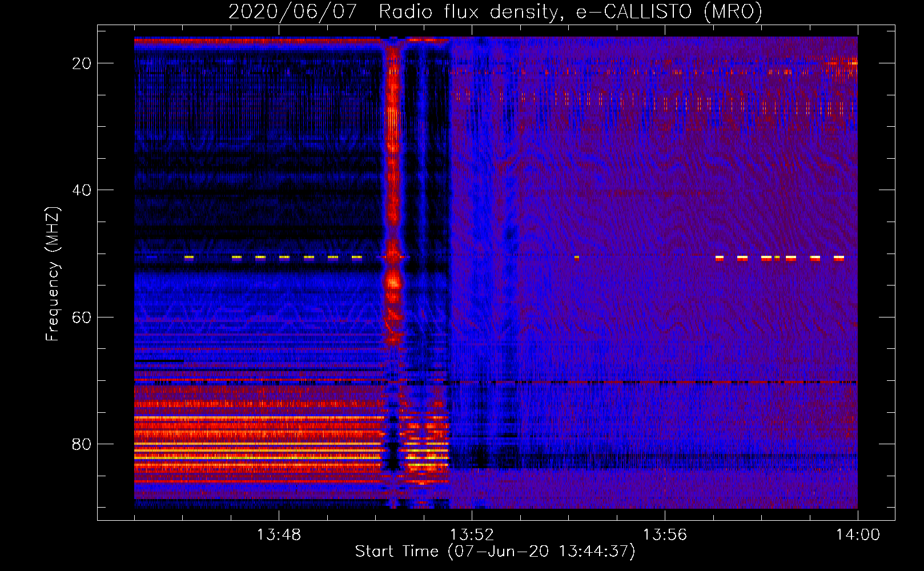Click the 13:48 time tick label
Image resolution: width=924 pixels, height=571 pixels.
279,535
